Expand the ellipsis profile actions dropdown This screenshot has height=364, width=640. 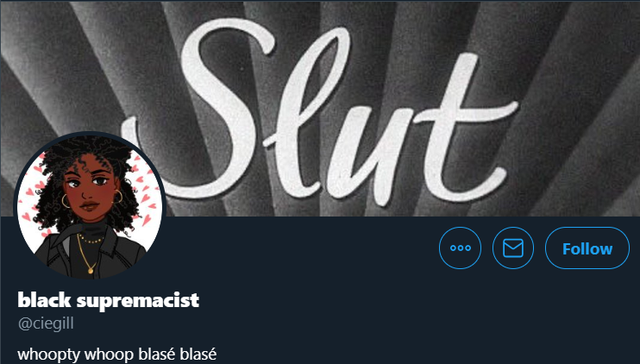460,248
